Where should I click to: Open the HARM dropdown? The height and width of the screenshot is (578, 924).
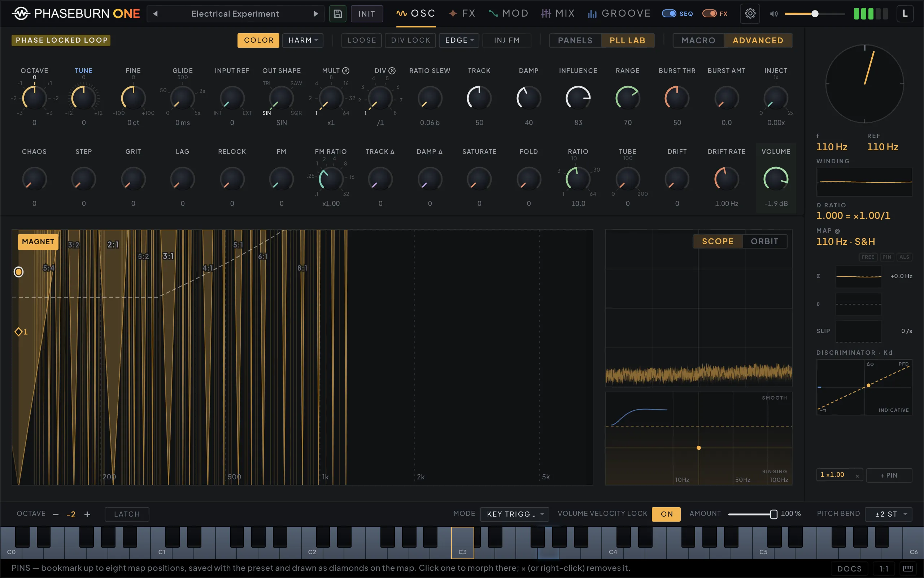(303, 40)
